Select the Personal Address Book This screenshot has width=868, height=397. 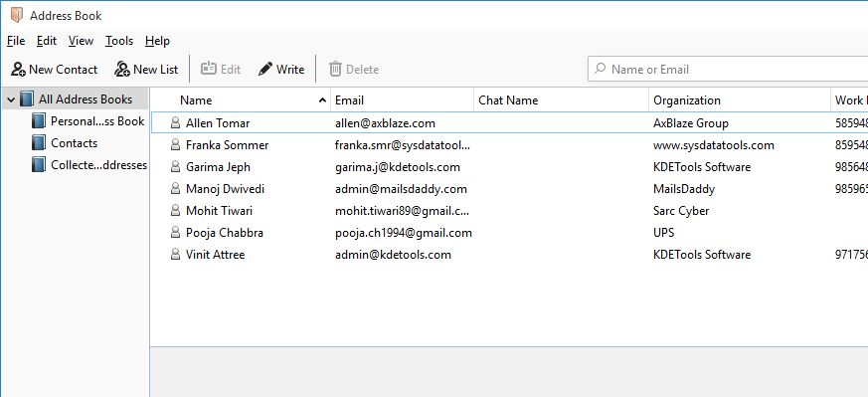[x=97, y=121]
